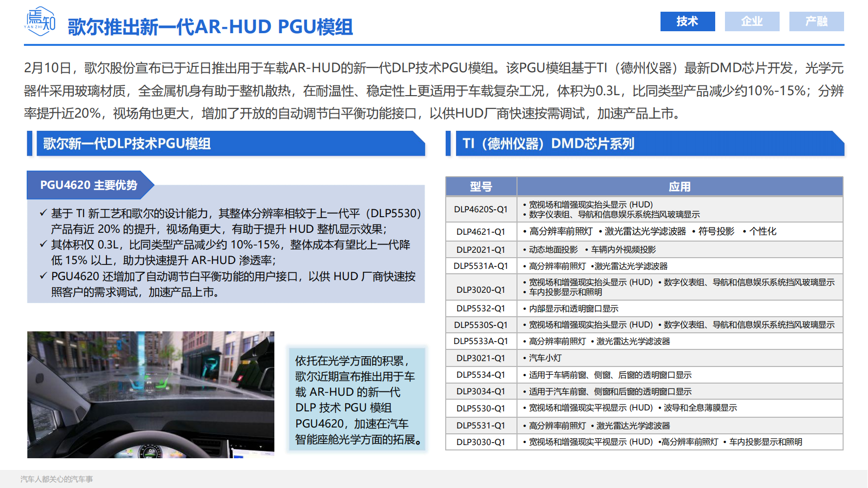Click the 符号投影 text in the table
This screenshot has height=488, width=868.
click(x=716, y=231)
